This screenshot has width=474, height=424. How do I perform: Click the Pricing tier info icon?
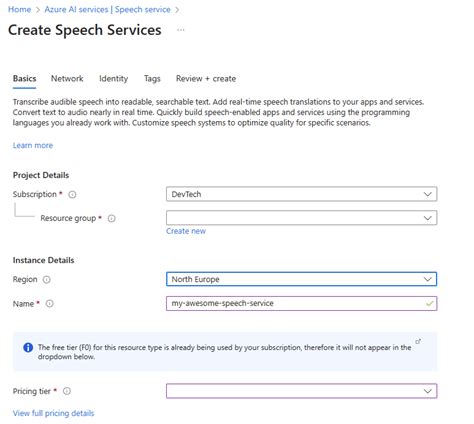point(67,391)
